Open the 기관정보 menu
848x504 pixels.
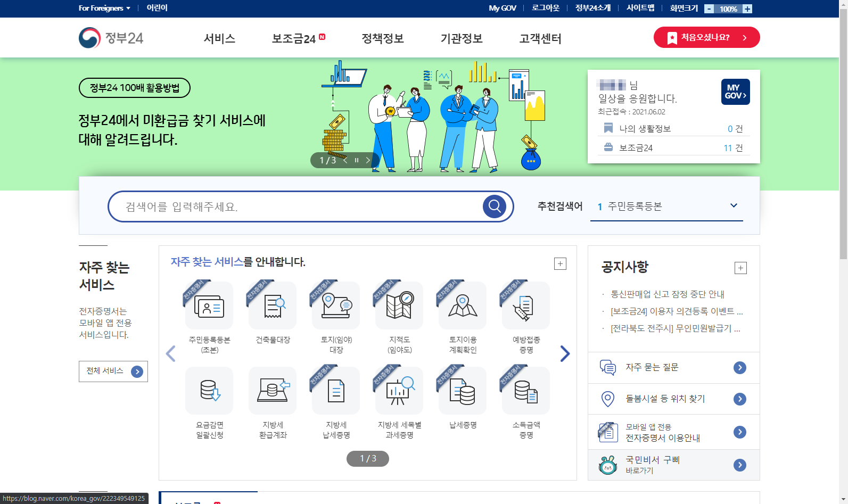(x=461, y=38)
